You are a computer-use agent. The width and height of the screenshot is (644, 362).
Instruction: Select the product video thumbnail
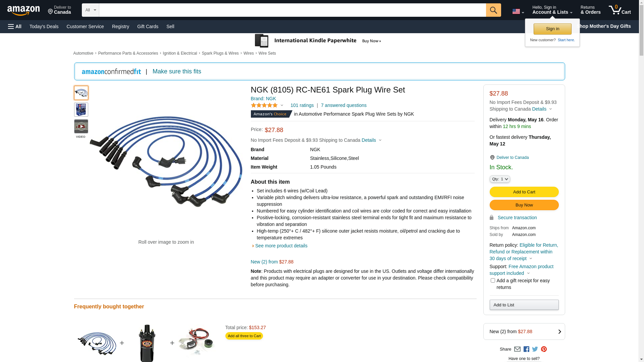pos(81,127)
